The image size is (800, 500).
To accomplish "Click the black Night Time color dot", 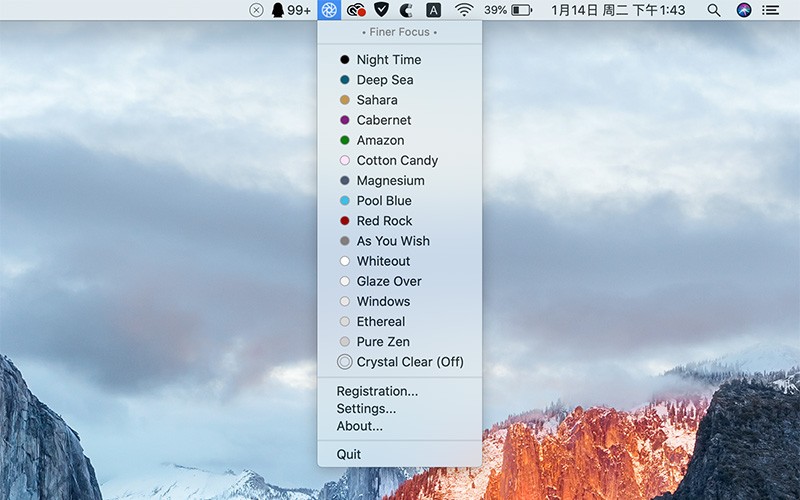I will (x=345, y=60).
